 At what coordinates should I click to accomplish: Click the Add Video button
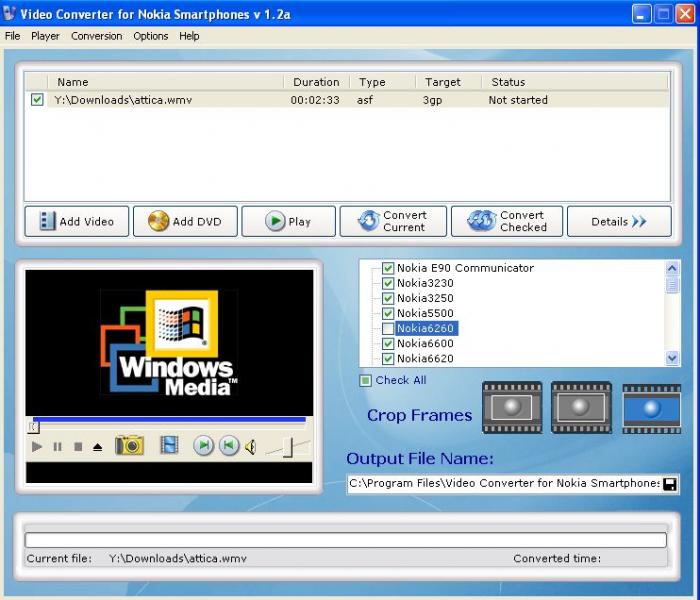[x=77, y=221]
